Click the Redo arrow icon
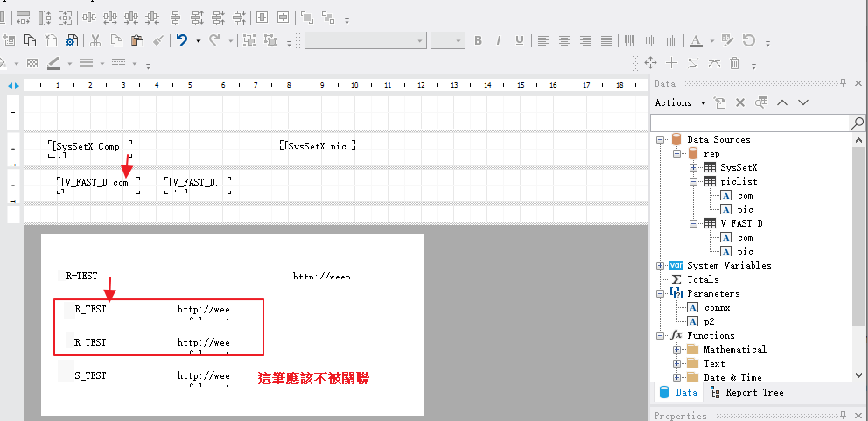The height and width of the screenshot is (421, 868). pos(214,40)
